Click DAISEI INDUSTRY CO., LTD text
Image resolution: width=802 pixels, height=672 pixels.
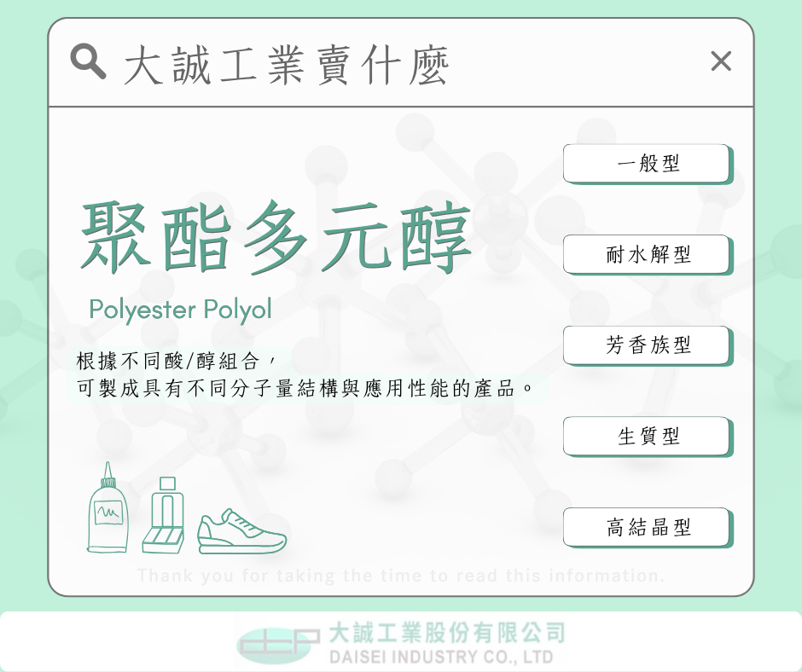[x=441, y=657]
